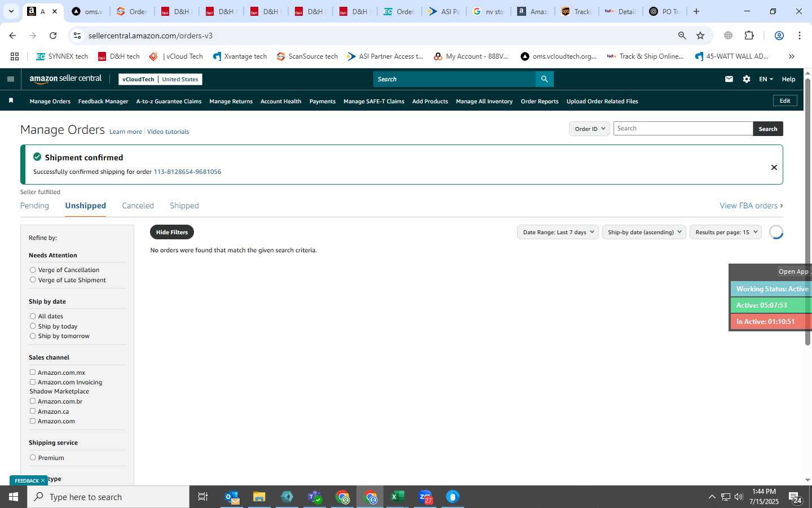Viewport: 812px width, 508px height.
Task: Click the browser zoom magnifier icon
Action: click(682, 36)
